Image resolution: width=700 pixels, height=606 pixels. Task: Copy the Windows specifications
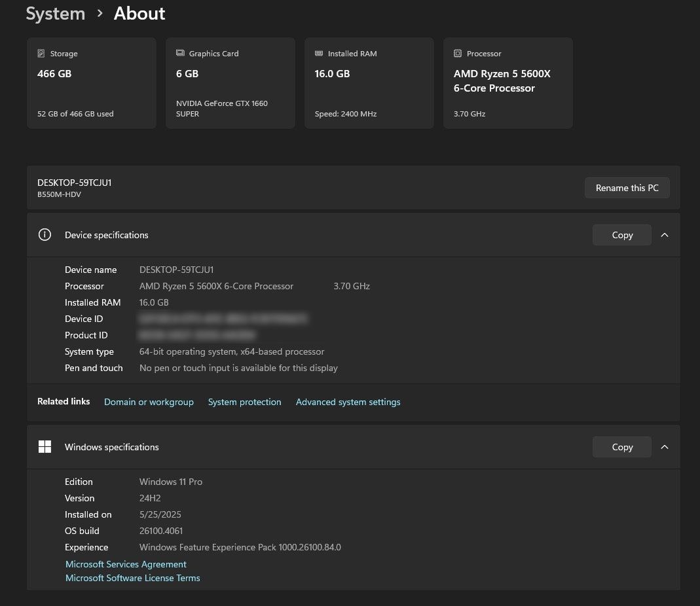[622, 447]
